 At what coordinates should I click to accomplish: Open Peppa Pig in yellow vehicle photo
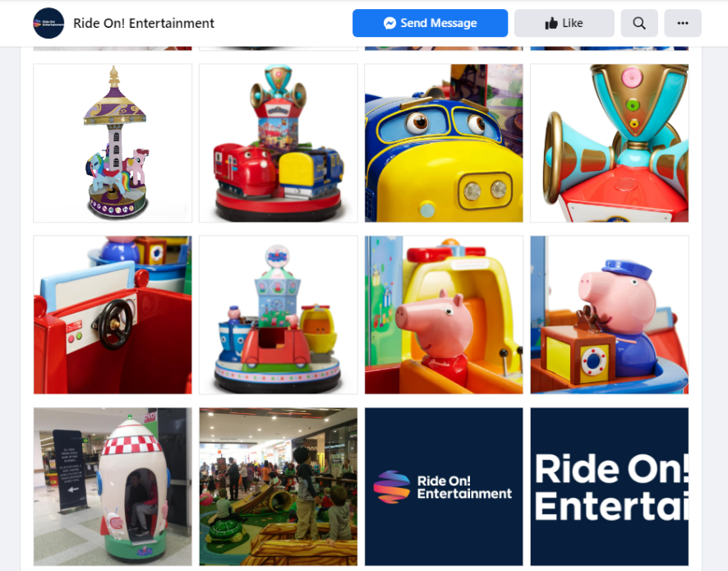444,315
